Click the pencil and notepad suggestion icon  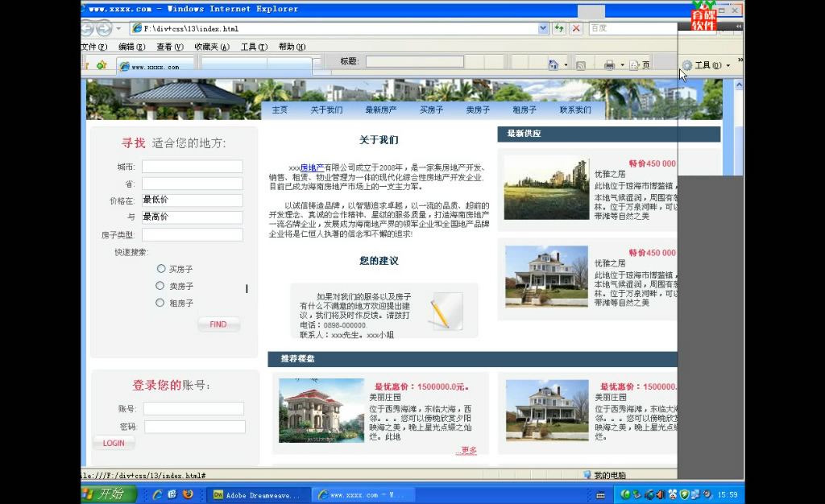click(x=446, y=311)
